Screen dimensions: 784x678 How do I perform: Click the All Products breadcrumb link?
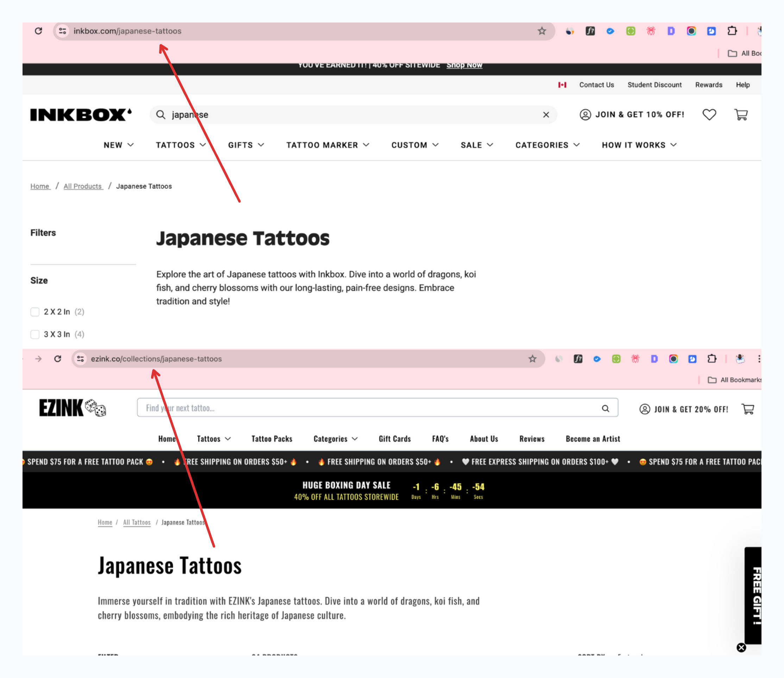[x=83, y=186]
